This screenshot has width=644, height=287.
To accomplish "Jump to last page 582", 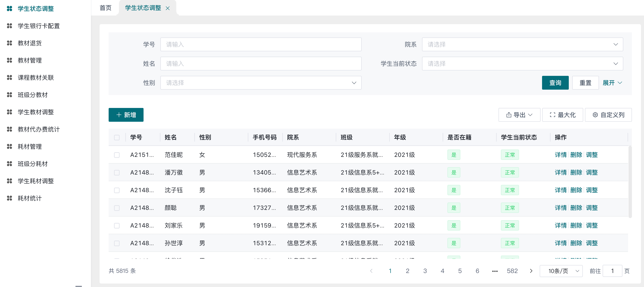I will (512, 271).
